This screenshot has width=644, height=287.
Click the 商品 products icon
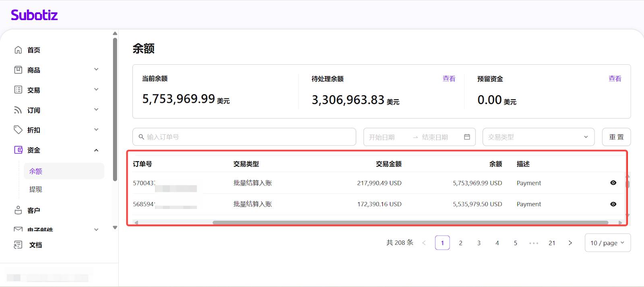pyautogui.click(x=18, y=70)
